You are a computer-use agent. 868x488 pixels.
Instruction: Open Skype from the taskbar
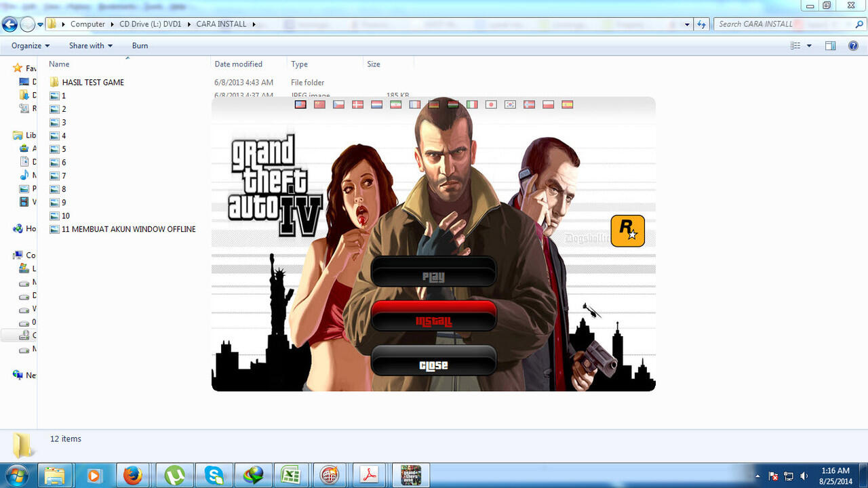[214, 475]
